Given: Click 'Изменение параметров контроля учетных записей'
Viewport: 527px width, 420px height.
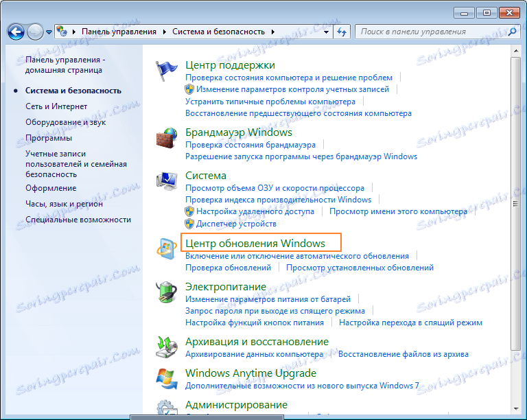Looking at the screenshot, I should tap(292, 89).
